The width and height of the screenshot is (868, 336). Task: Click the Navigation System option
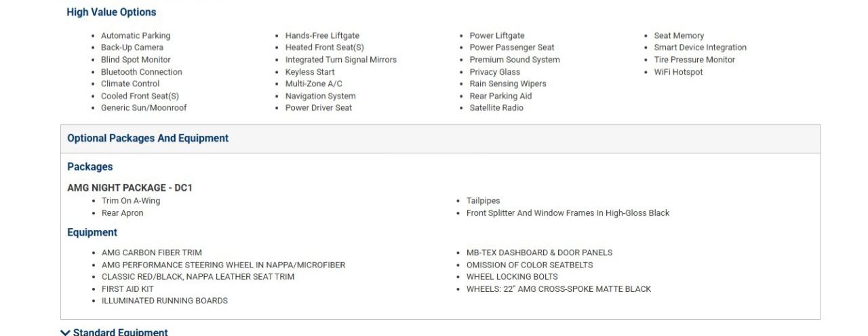(x=320, y=96)
